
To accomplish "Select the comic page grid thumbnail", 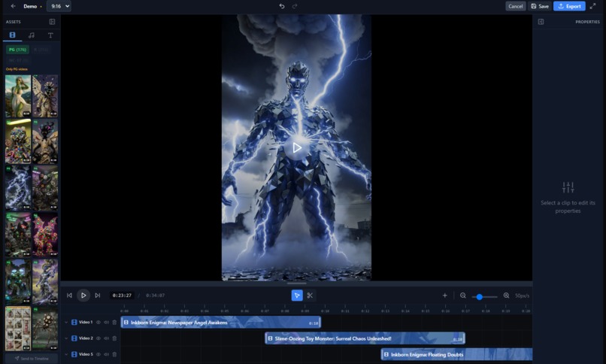I will [18, 329].
